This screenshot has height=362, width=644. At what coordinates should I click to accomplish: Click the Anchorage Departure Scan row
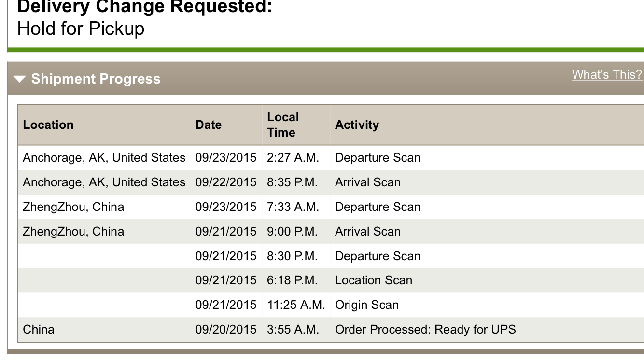pos(331,158)
